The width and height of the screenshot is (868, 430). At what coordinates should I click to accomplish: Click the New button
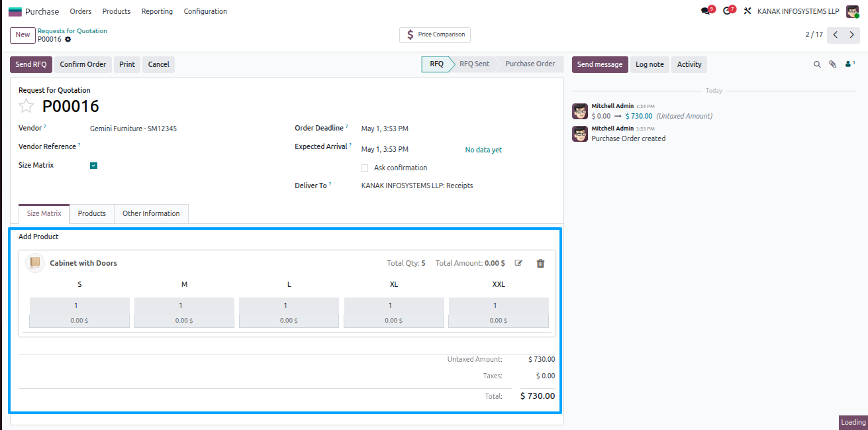coord(23,34)
